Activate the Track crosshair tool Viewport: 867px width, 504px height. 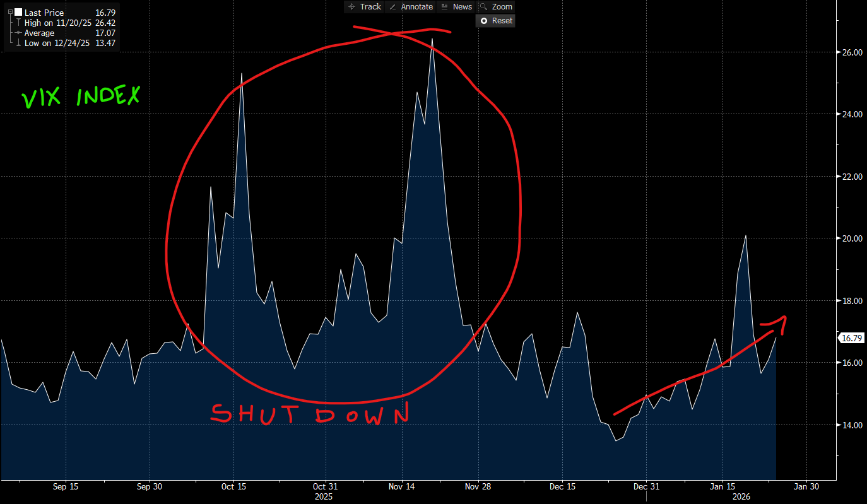coord(365,6)
